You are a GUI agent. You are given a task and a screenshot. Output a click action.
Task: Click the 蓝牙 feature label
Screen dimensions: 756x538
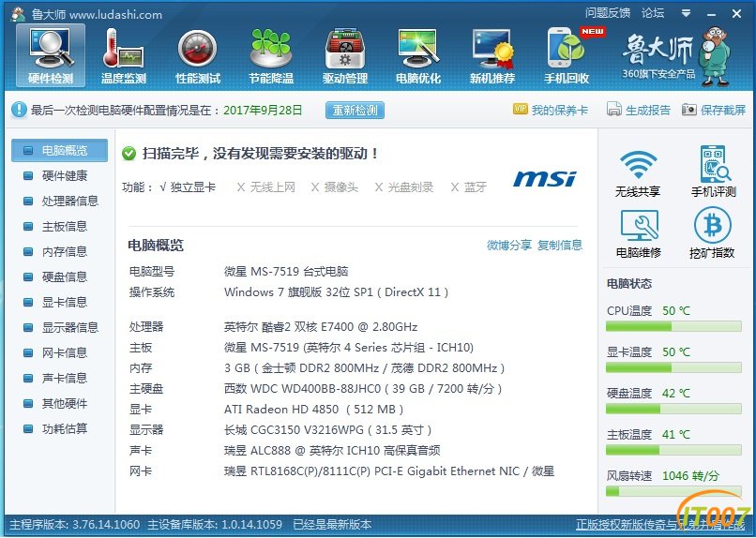point(476,187)
